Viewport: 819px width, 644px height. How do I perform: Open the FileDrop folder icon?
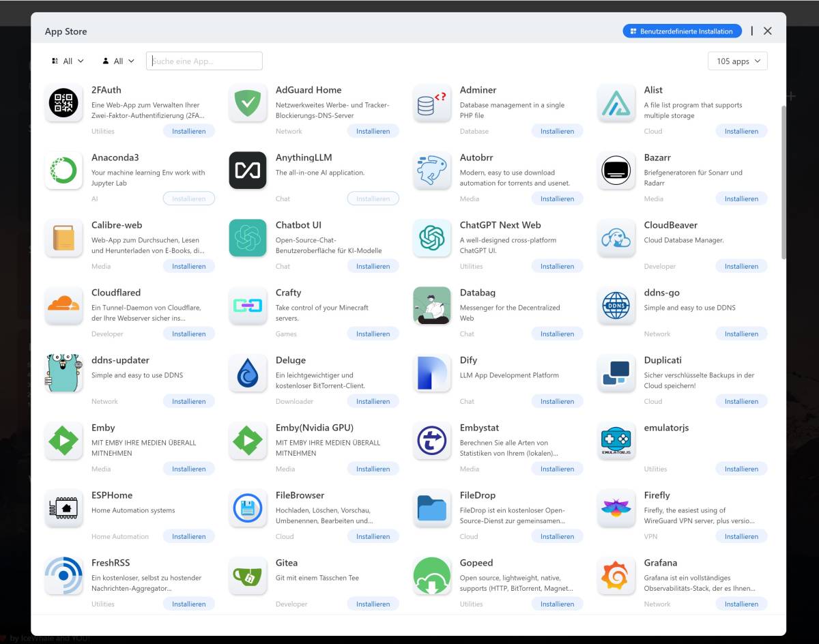(432, 508)
